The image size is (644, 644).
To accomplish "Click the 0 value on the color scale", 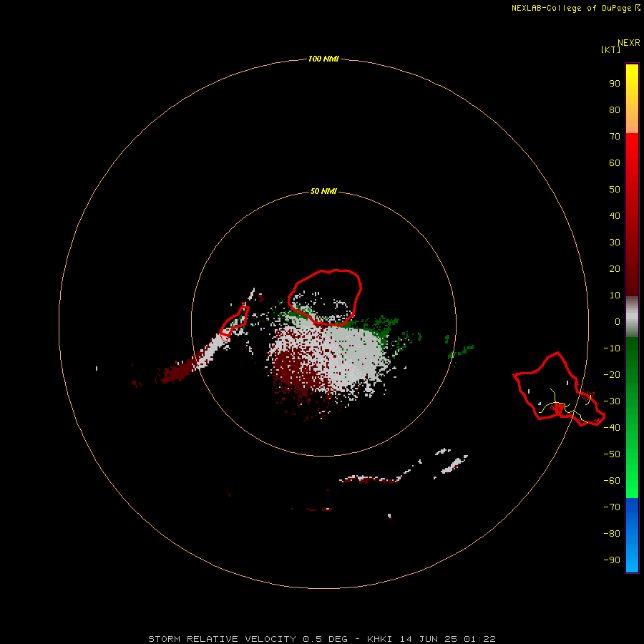I will click(x=618, y=321).
